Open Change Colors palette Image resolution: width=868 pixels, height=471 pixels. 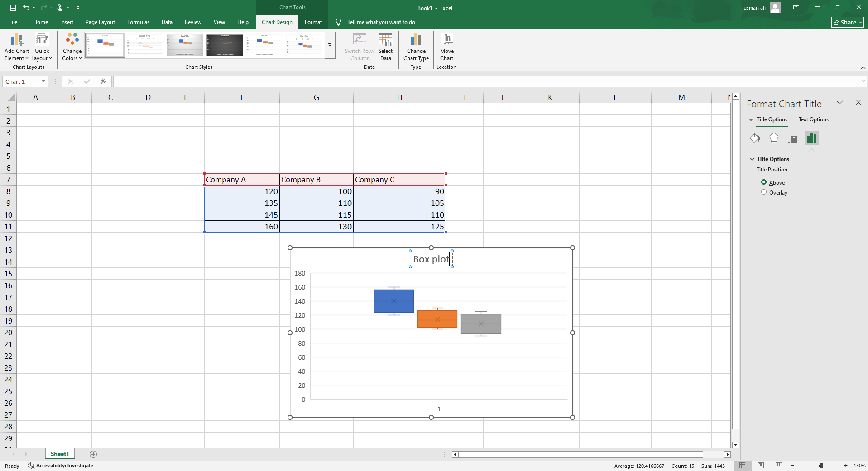[72, 47]
